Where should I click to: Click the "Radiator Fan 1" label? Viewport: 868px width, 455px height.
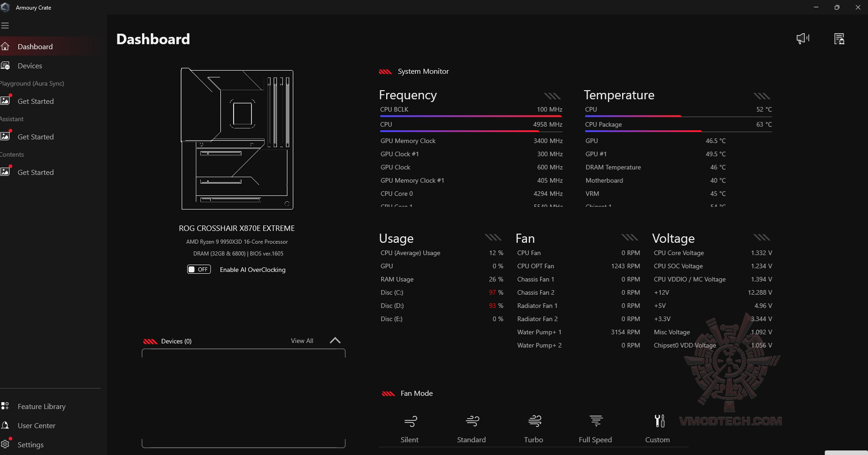[537, 306]
